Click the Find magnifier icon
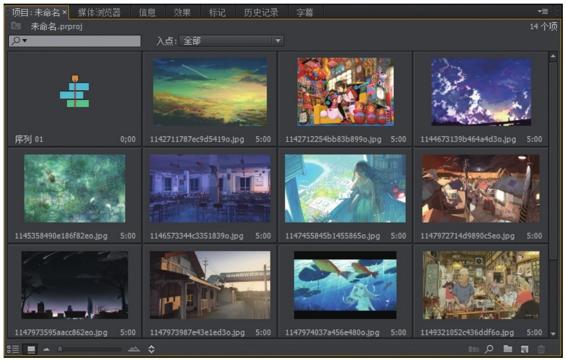This screenshot has height=361, width=566. coord(489,349)
